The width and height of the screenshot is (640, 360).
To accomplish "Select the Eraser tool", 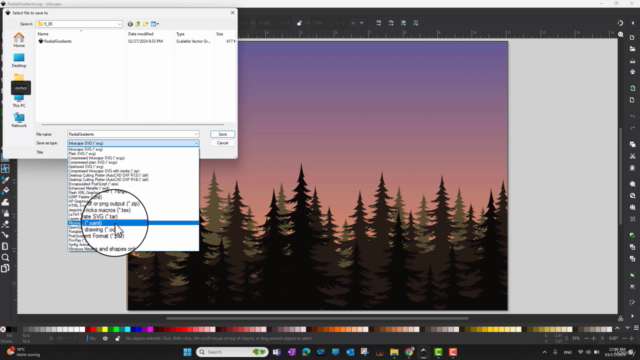I will pyautogui.click(x=5, y=224).
